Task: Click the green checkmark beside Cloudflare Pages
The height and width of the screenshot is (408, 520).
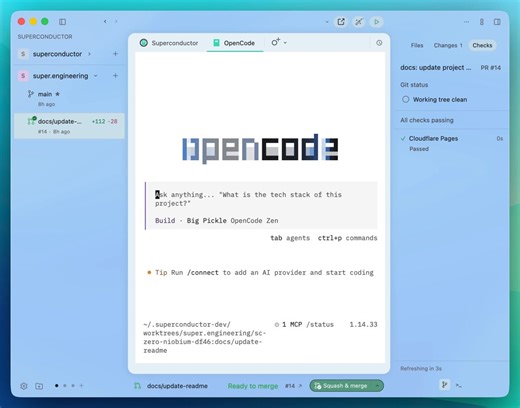Action: 403,139
